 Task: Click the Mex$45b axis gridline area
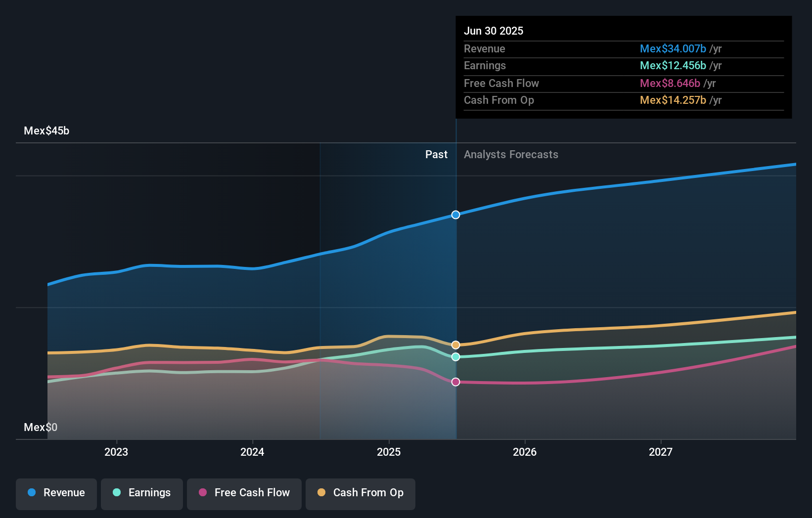46,131
